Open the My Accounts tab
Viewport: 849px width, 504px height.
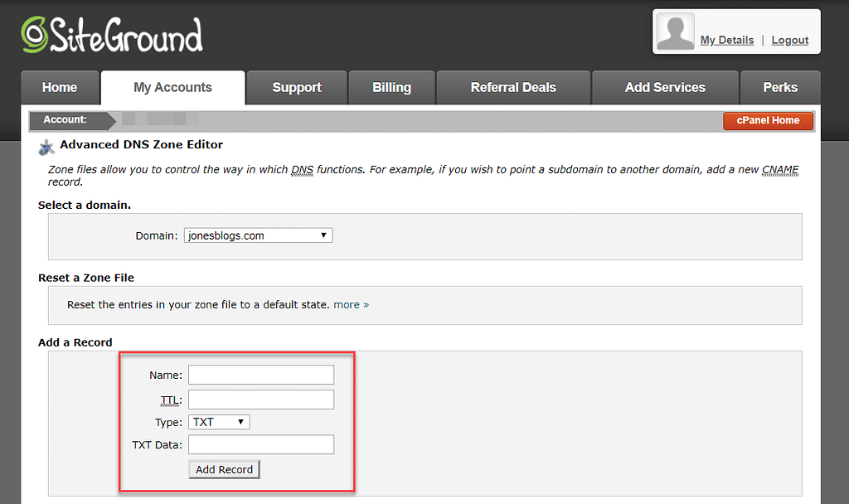[172, 88]
